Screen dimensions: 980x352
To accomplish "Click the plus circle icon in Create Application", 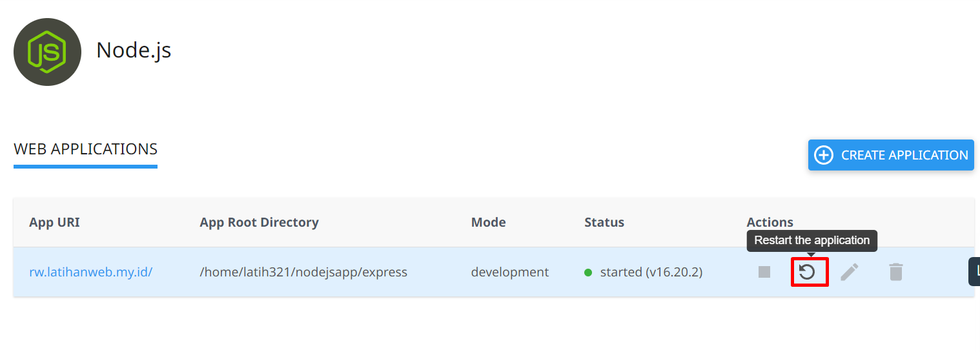I will coord(824,155).
